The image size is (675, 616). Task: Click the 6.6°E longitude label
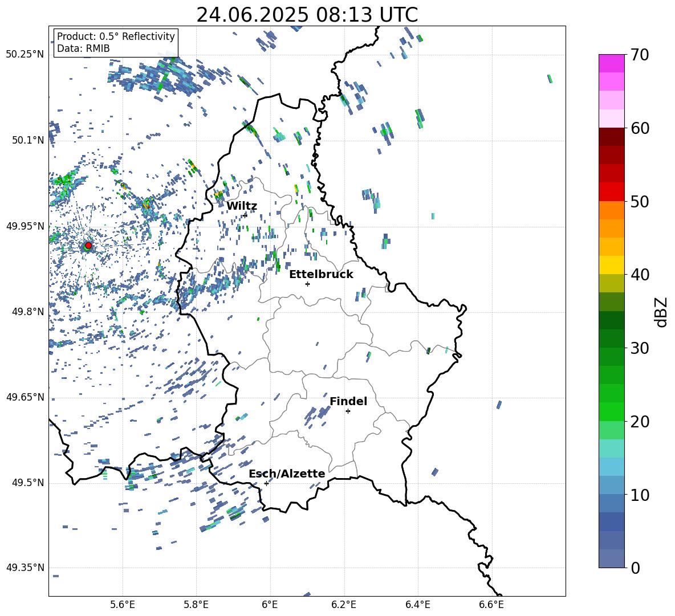tap(491, 605)
